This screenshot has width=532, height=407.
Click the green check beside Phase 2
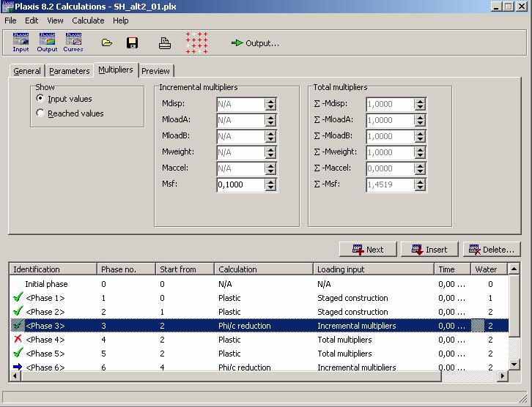click(18, 311)
